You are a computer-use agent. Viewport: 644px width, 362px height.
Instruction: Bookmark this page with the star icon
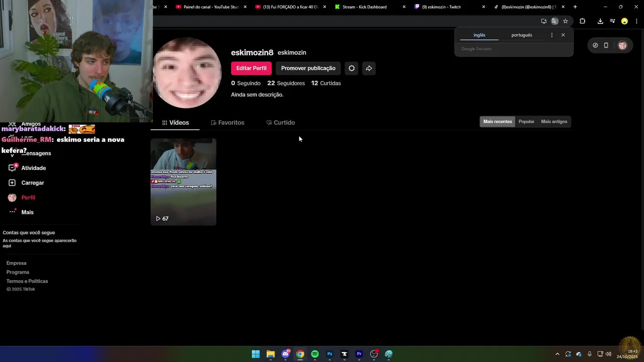pyautogui.click(x=566, y=21)
